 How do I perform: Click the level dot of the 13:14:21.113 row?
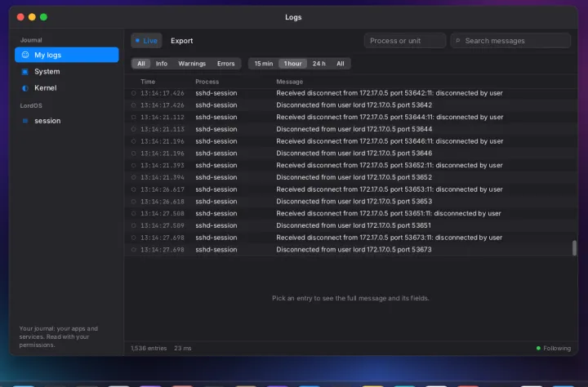[133, 129]
